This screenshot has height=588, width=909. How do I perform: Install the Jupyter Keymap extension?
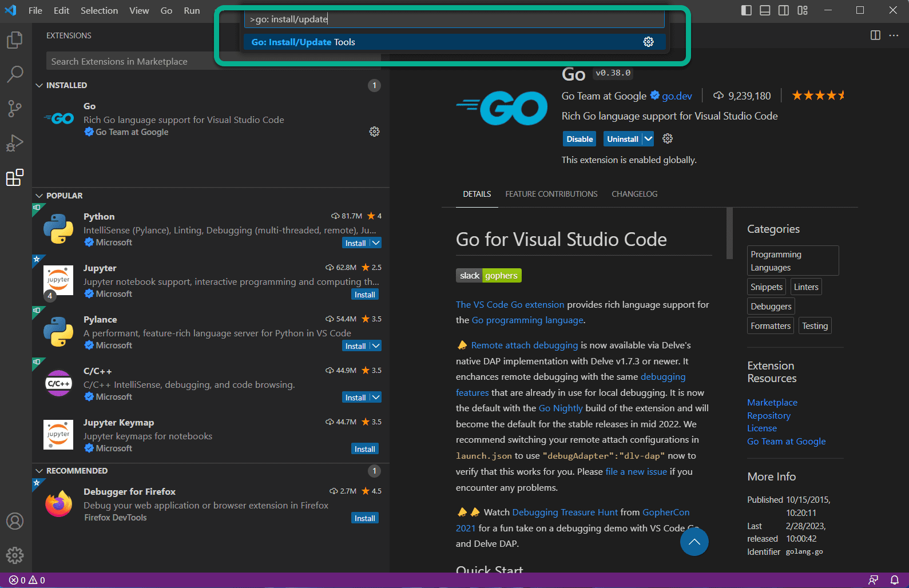coord(365,449)
